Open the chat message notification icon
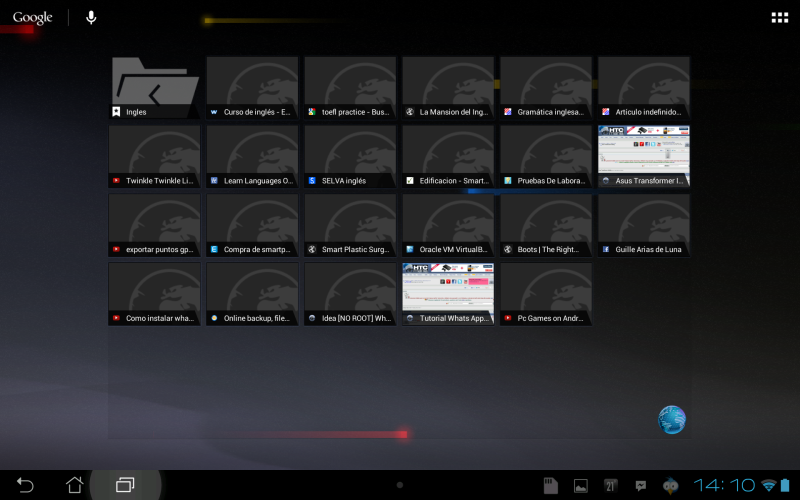The width and height of the screenshot is (800, 500). [x=641, y=486]
